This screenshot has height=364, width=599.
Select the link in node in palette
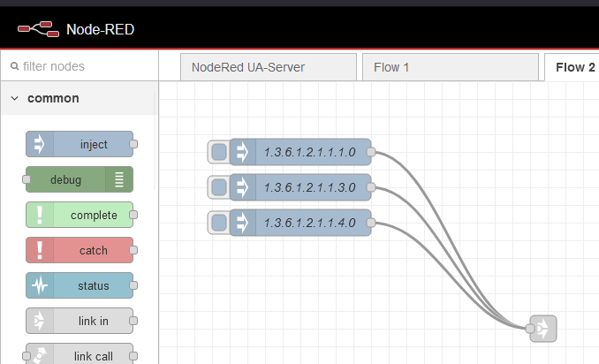[80, 321]
